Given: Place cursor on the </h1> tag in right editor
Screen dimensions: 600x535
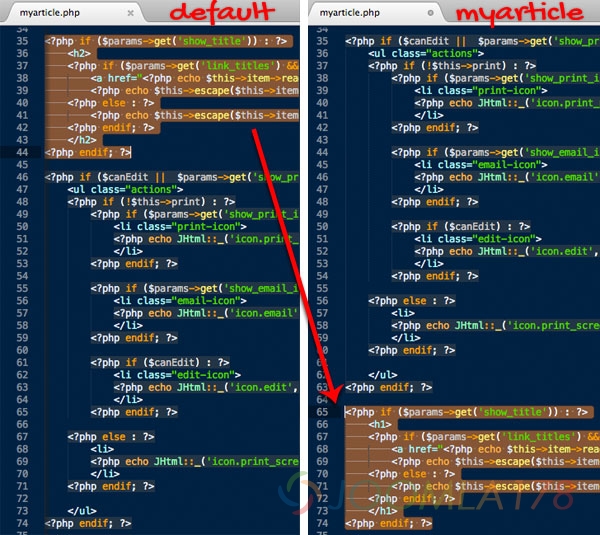Looking at the screenshot, I should 383,511.
